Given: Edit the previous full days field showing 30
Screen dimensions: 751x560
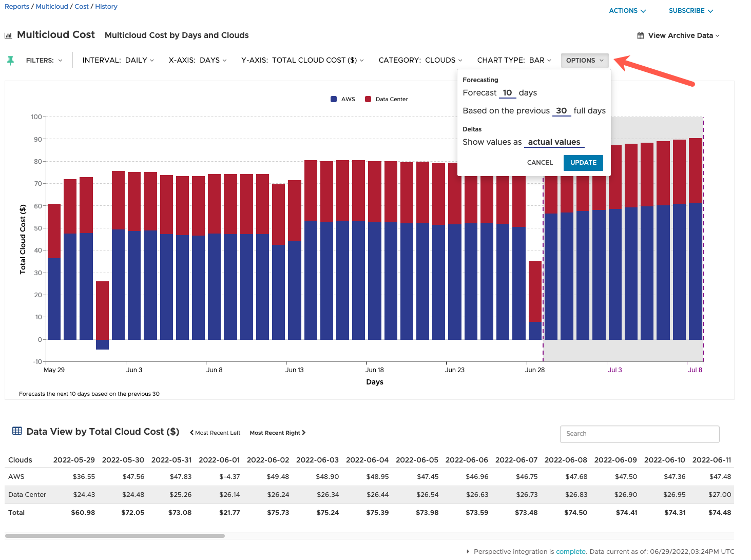Looking at the screenshot, I should point(562,111).
